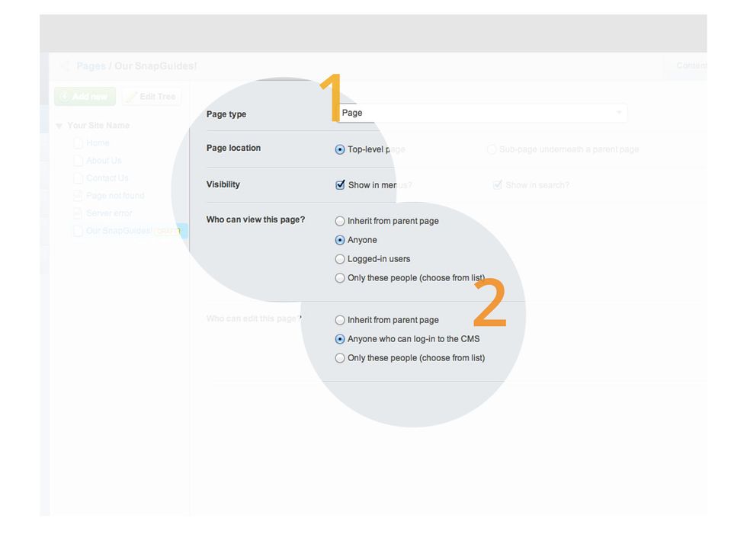
Task: Click the pencil icon on the Edit Tree button
Action: tap(132, 96)
